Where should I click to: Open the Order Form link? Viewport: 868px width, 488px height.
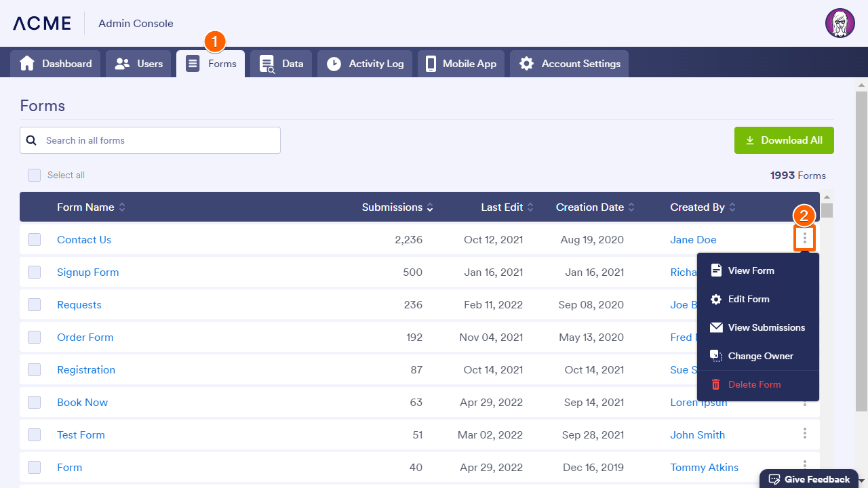click(x=85, y=338)
